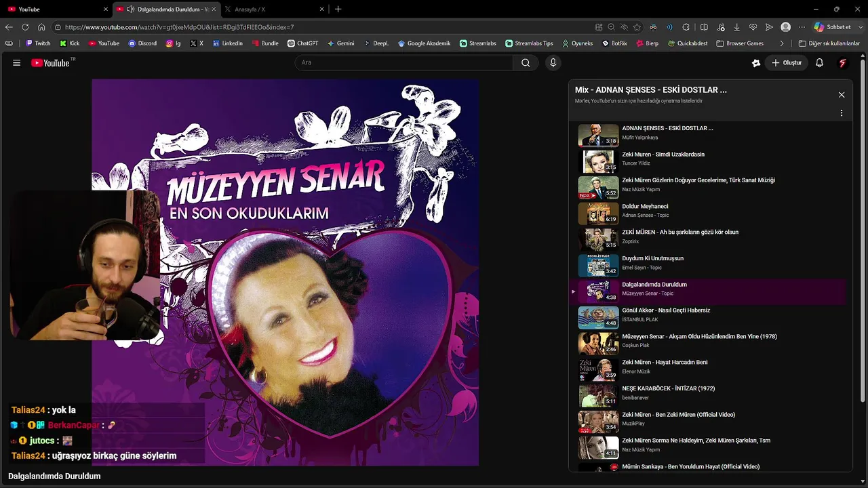Image resolution: width=868 pixels, height=488 pixels.
Task: Open thumbnail for ZEKİ MÜREN - Ah bu şarkıların
Action: (x=598, y=239)
